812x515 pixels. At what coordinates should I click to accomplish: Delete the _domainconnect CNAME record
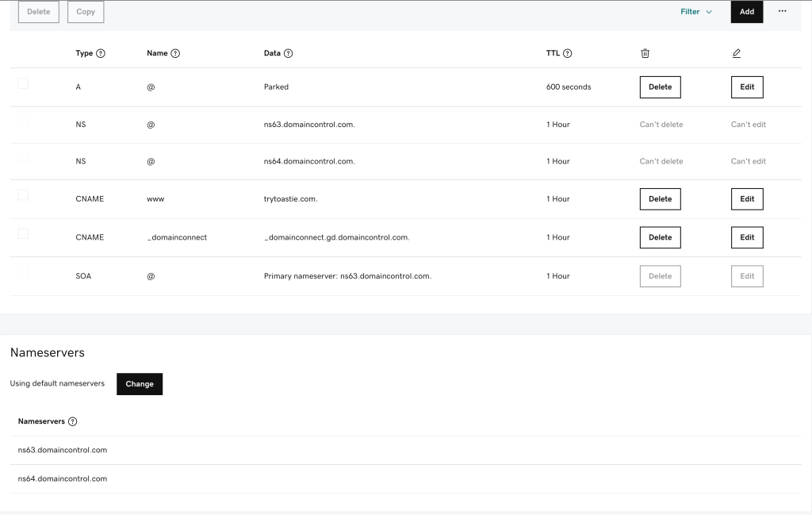tap(661, 237)
